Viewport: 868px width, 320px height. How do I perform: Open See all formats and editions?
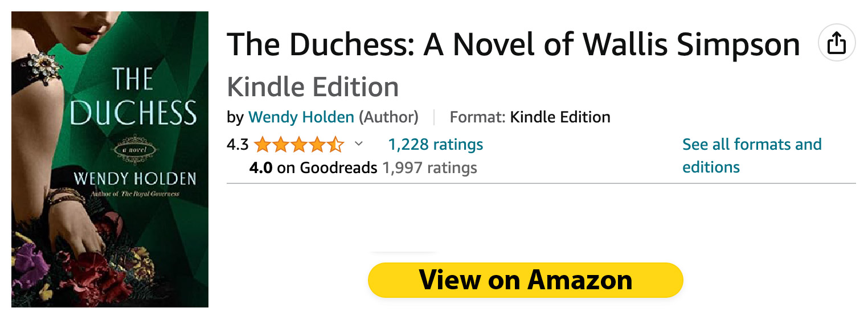[x=752, y=155]
